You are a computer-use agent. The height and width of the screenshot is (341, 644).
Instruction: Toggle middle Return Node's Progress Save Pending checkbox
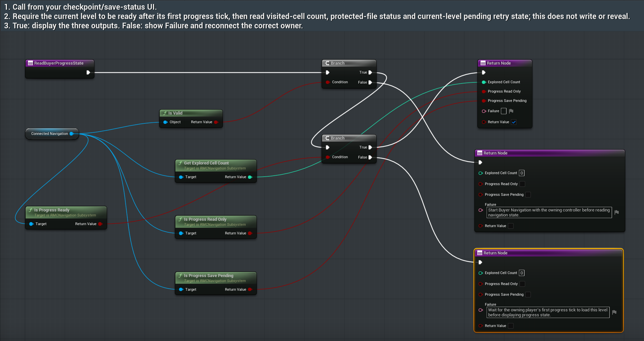tap(528, 195)
